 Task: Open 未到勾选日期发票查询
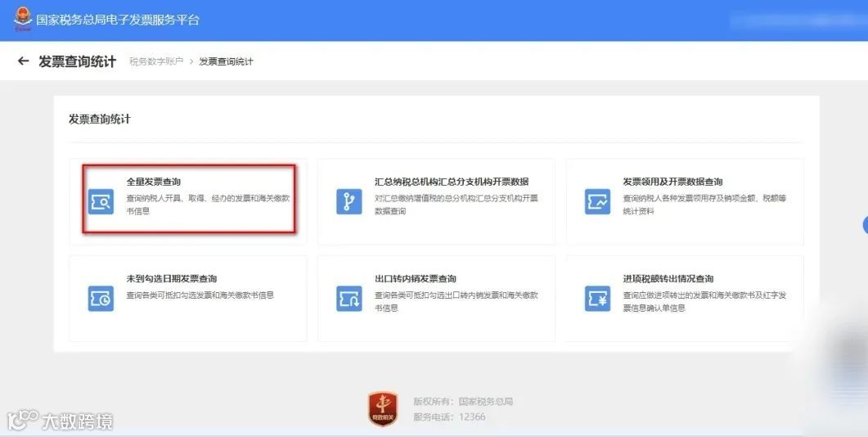pos(172,278)
